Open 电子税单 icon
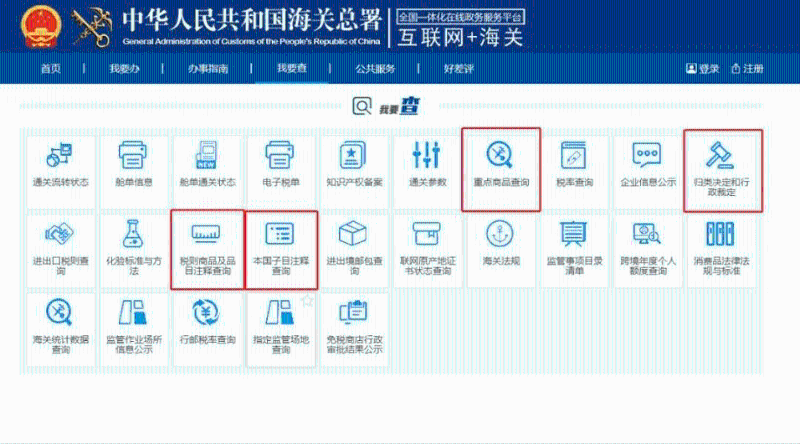Screen dimensions: 800x444 (280, 155)
